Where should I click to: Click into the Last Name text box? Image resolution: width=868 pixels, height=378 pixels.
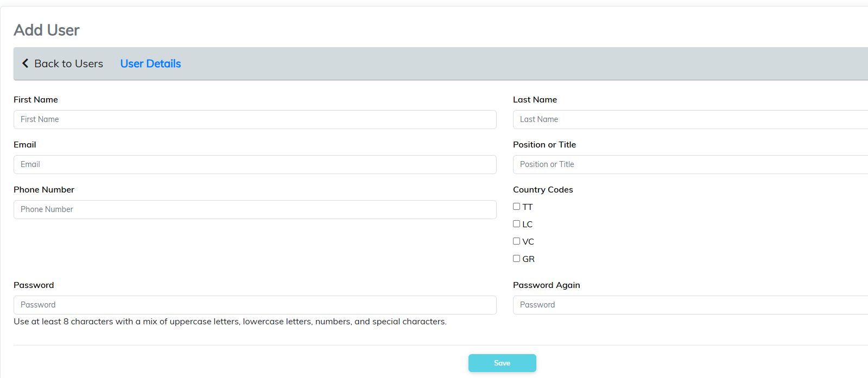[x=689, y=119]
